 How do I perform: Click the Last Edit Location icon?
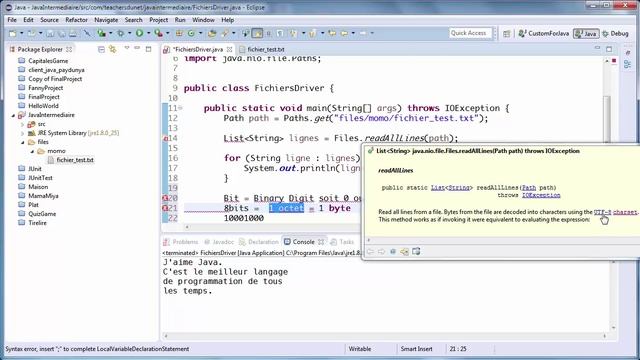click(x=332, y=33)
